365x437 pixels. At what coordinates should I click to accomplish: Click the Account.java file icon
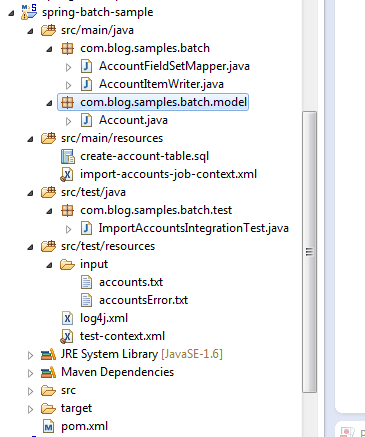click(x=86, y=120)
